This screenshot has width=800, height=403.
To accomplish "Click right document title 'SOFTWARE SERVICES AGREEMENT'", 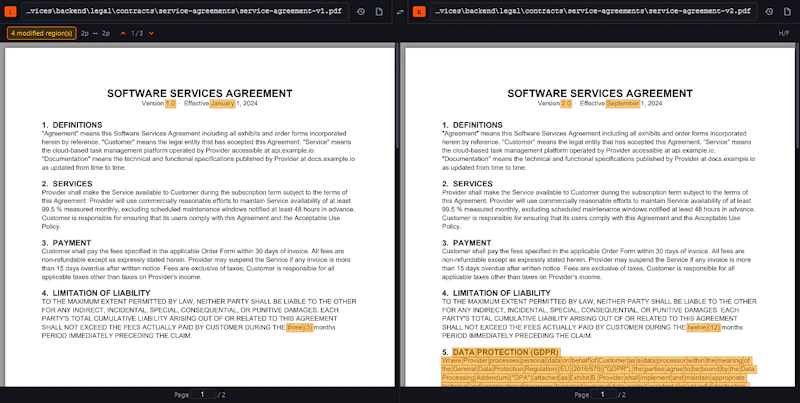I will click(600, 93).
